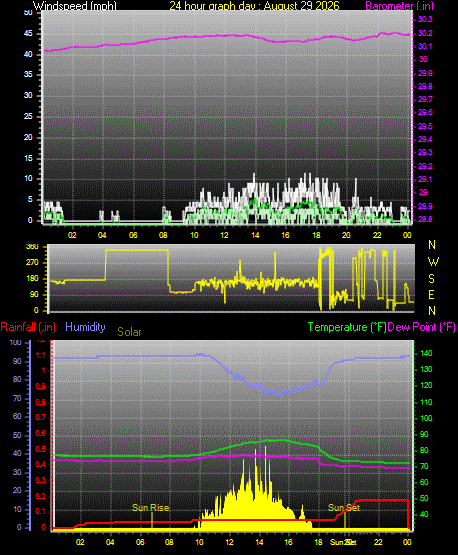Click the 12 hour tick below wind graph
The image size is (458, 555).
click(224, 235)
